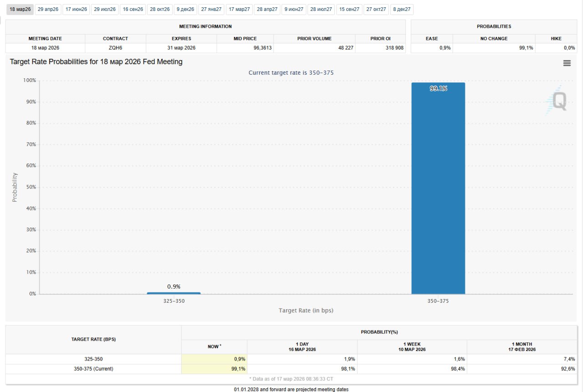Click the small 0.9% bar for 325-350
The height and width of the screenshot is (392, 583).
pos(174,293)
